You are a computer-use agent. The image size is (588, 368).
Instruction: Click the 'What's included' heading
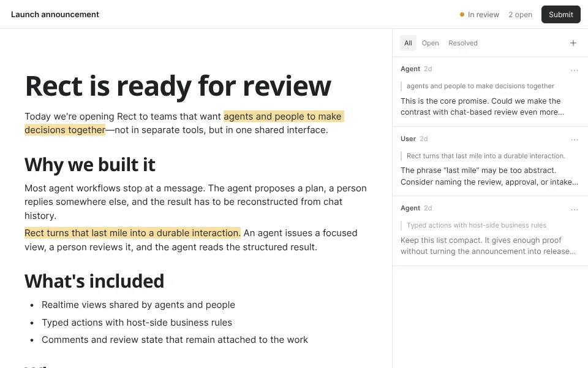coord(94,281)
